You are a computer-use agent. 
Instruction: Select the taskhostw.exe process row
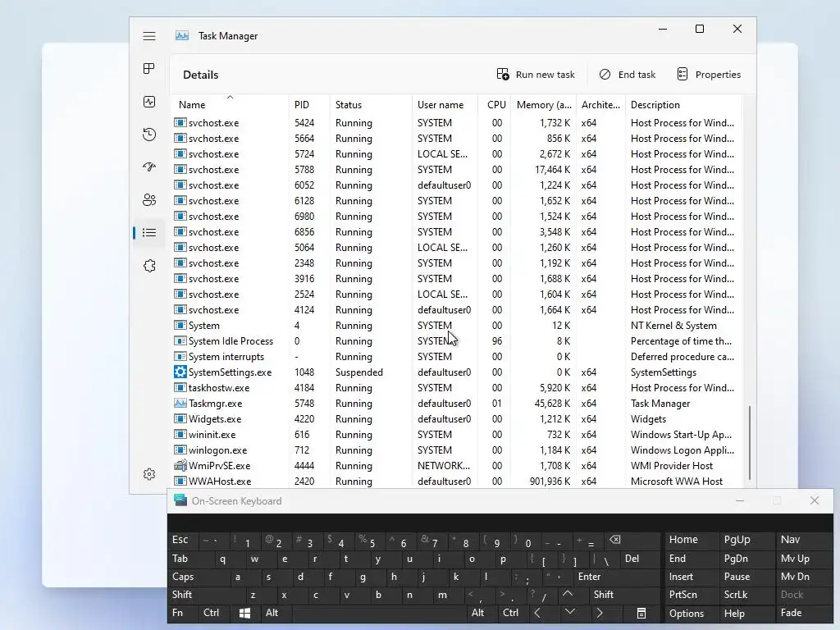coord(456,388)
